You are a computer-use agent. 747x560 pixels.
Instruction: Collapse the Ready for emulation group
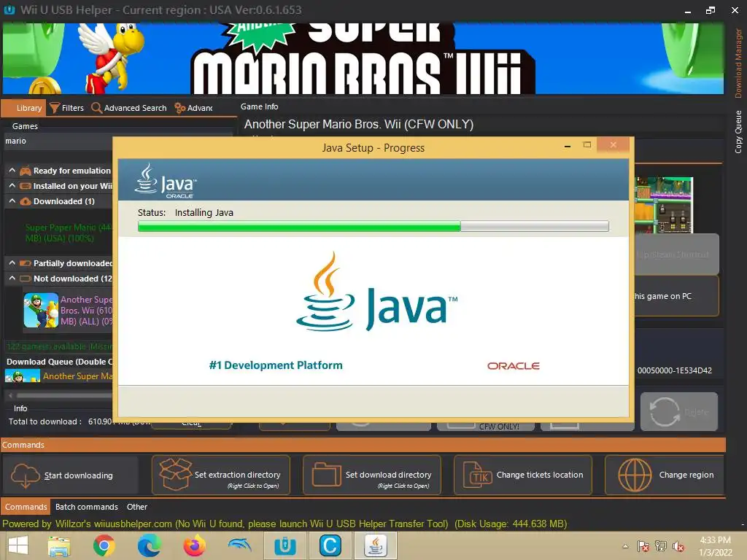[12, 171]
